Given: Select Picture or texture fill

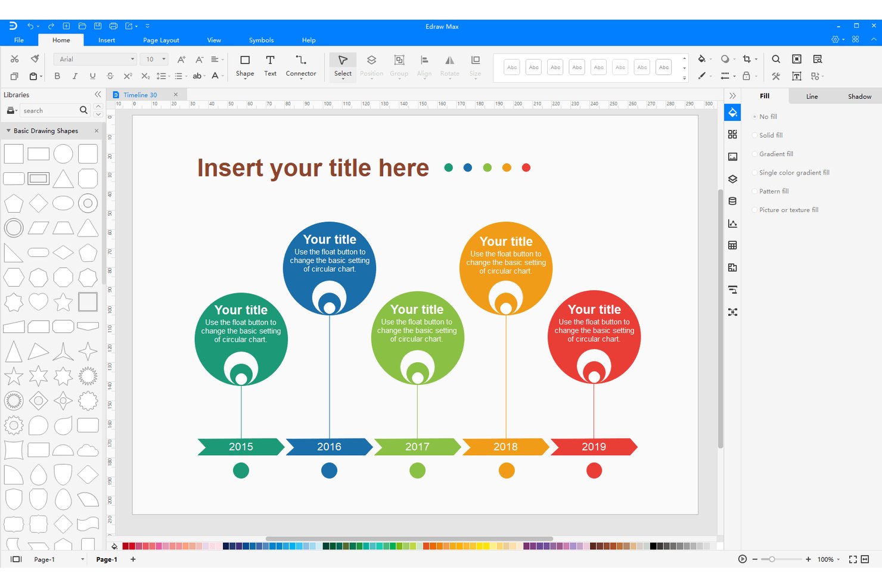Looking at the screenshot, I should pyautogui.click(x=785, y=210).
